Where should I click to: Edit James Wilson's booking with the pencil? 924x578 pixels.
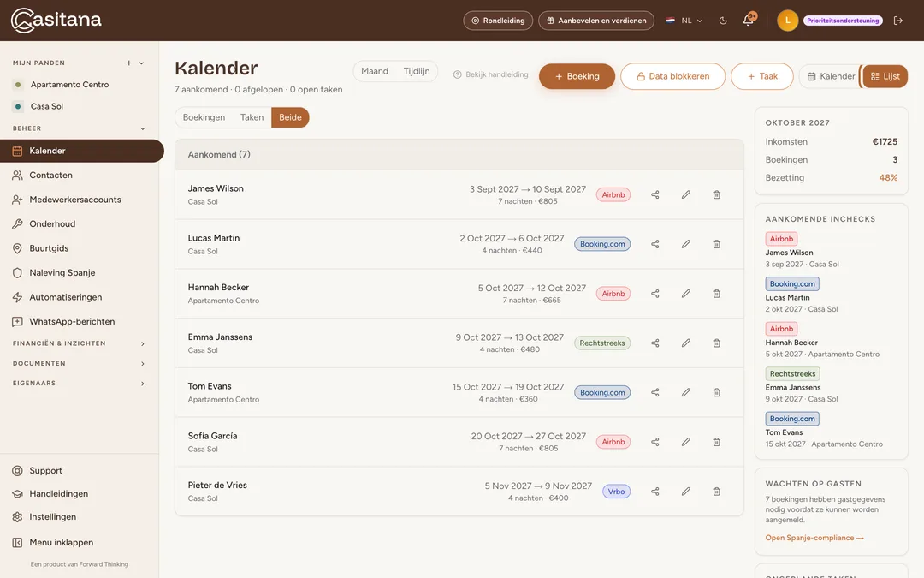click(686, 194)
